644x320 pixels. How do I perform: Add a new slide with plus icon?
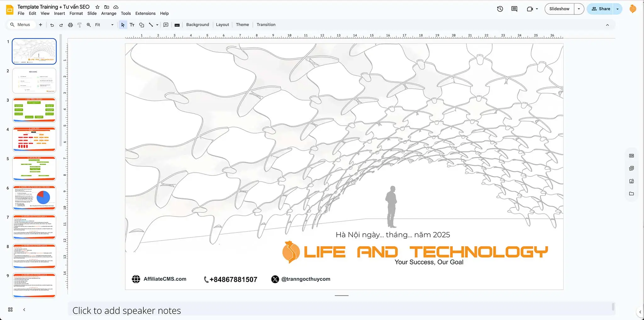tap(40, 24)
